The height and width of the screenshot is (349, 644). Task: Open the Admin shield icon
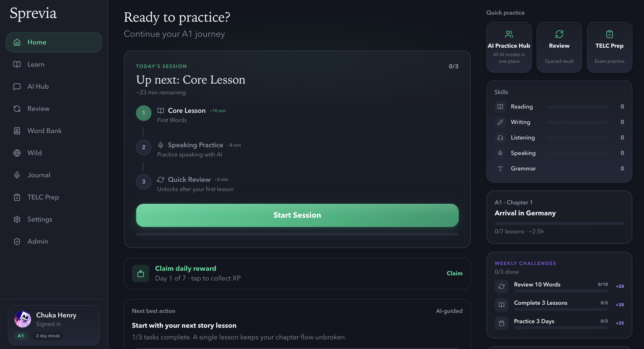tap(17, 241)
